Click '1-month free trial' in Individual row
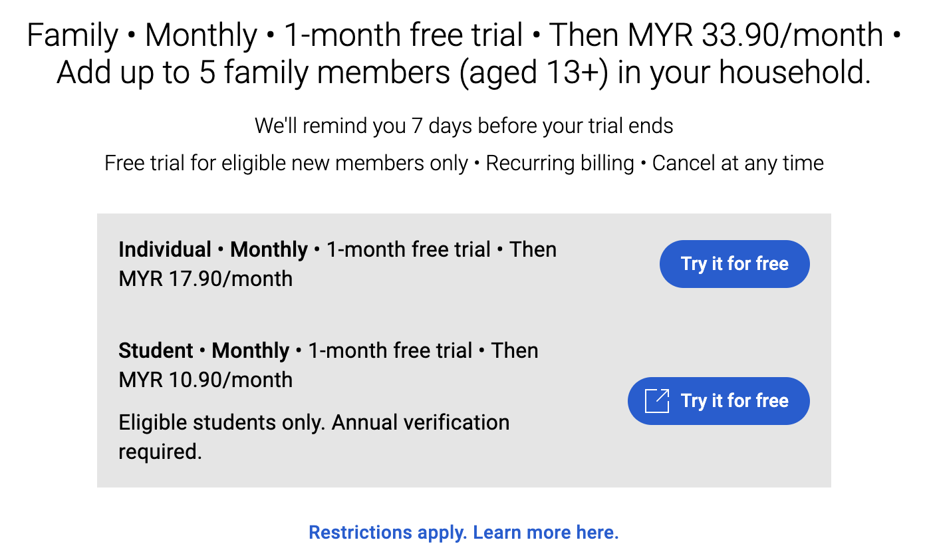Viewport: 927px width, 560px height. tap(408, 250)
